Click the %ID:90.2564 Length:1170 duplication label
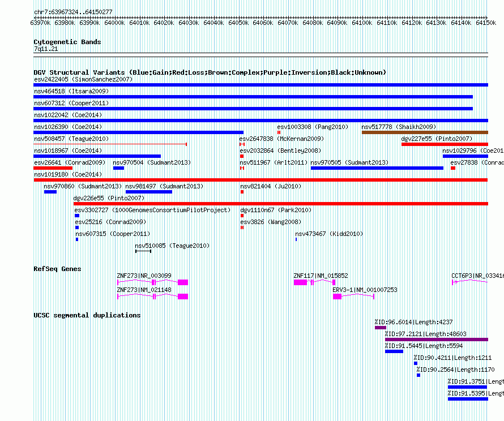 click(x=456, y=370)
